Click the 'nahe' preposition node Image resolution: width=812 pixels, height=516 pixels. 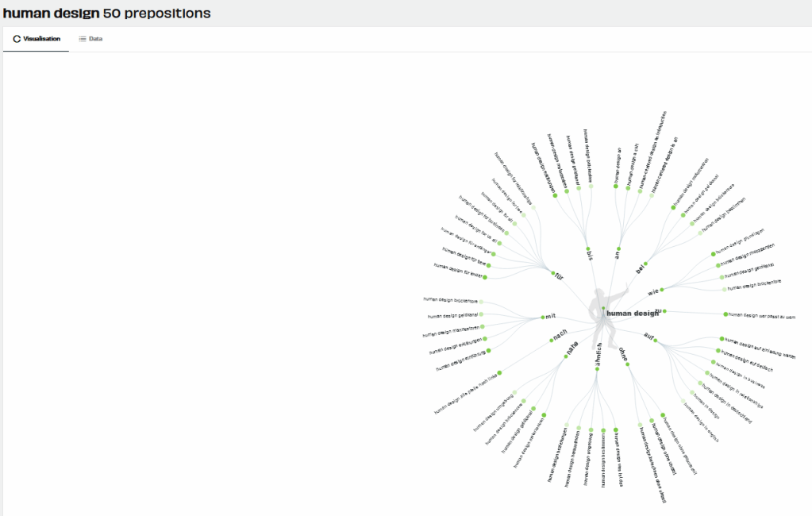click(566, 356)
